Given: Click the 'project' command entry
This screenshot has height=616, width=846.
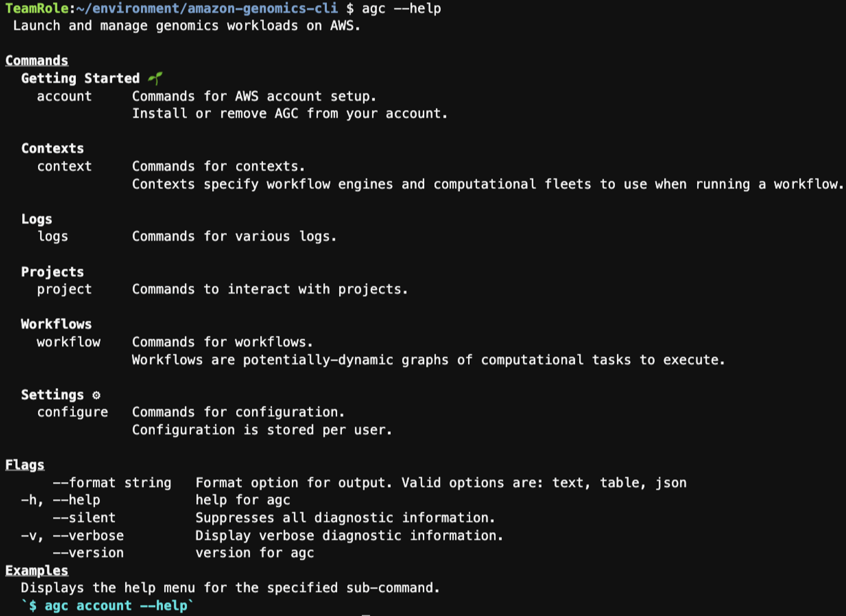Looking at the screenshot, I should click(x=64, y=289).
